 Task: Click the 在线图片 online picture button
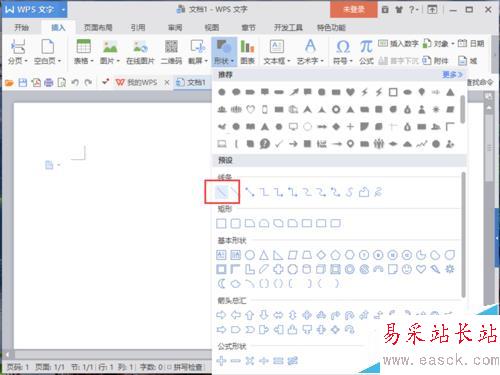click(x=140, y=52)
